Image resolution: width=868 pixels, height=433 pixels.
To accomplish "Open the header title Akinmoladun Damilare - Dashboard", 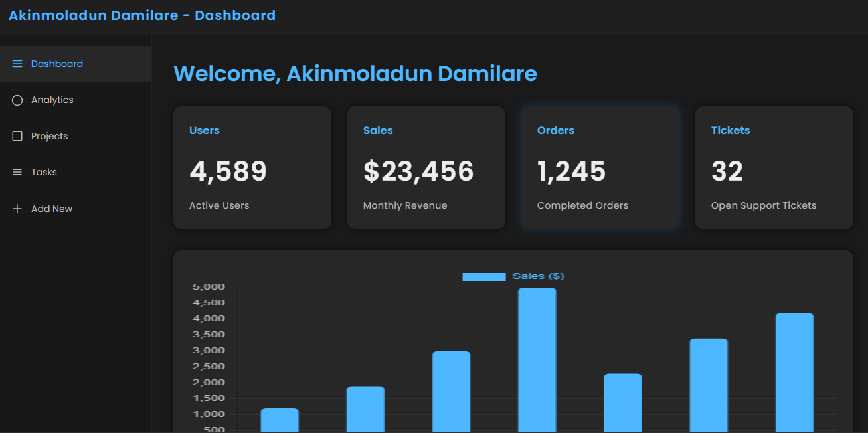I will (142, 15).
